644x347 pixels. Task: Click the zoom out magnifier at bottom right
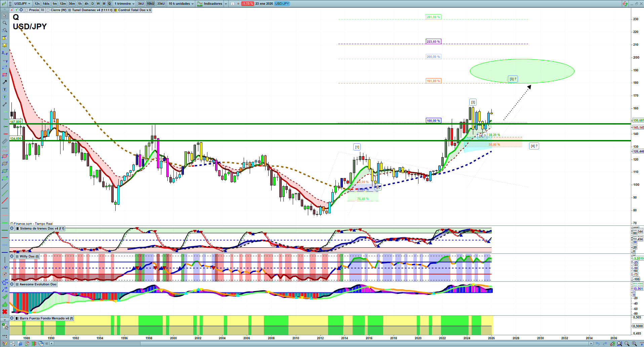(x=627, y=344)
